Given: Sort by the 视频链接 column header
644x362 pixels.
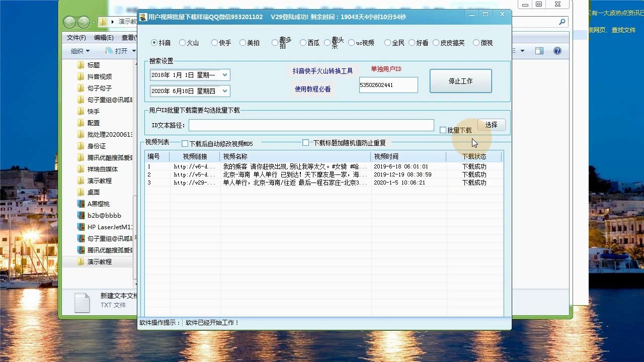Looking at the screenshot, I should point(195,156).
